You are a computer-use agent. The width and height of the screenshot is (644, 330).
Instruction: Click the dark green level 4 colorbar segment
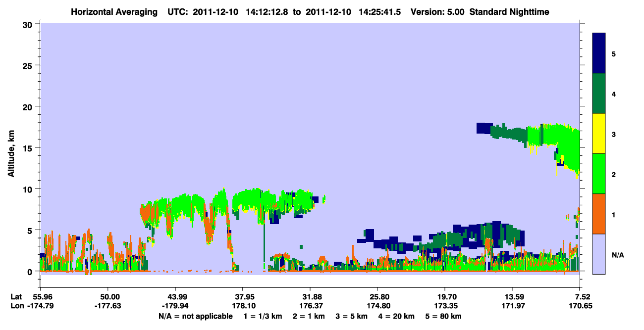coord(599,94)
